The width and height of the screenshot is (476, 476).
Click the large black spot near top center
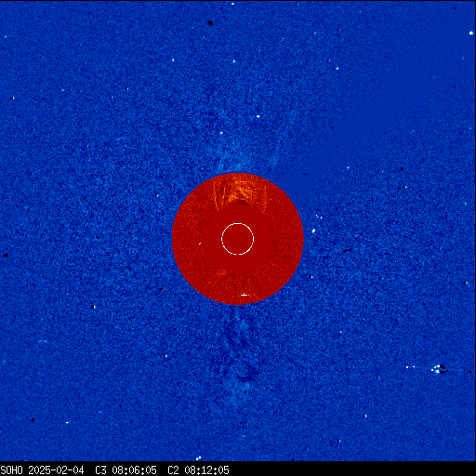click(210, 22)
